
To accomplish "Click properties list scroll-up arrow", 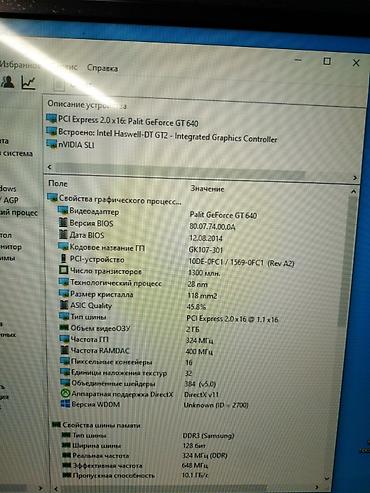I will (353, 192).
